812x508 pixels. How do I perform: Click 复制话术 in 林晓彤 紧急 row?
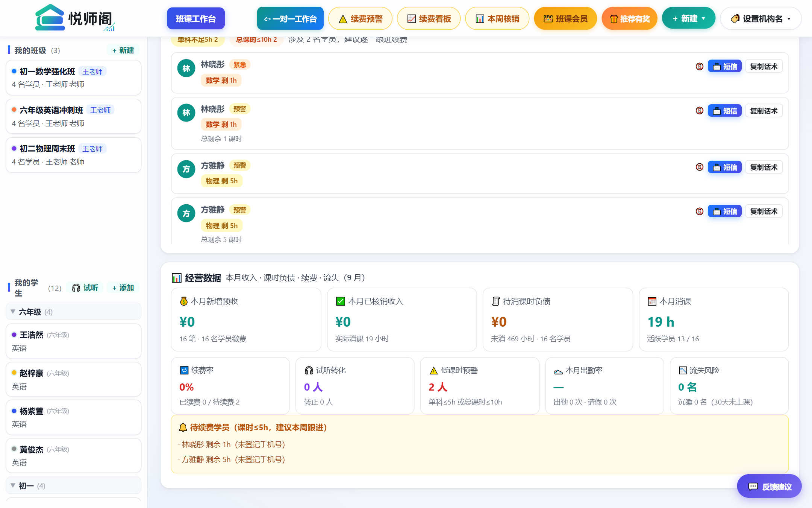[x=764, y=67]
